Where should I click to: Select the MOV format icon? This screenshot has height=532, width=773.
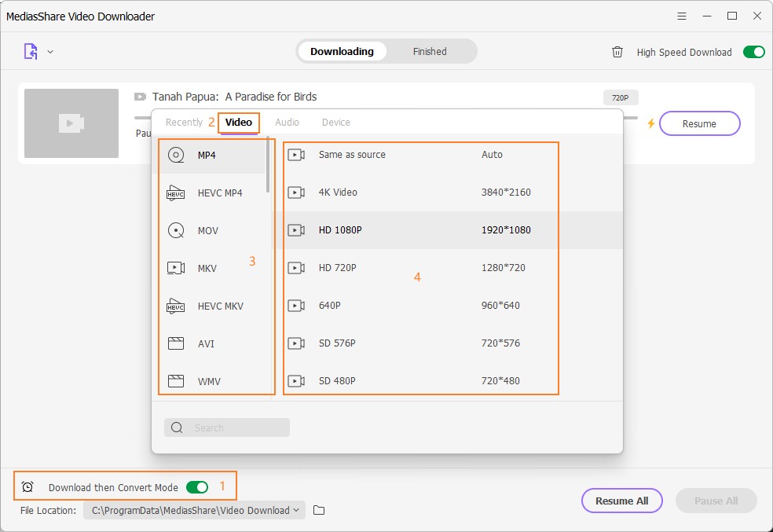(176, 231)
